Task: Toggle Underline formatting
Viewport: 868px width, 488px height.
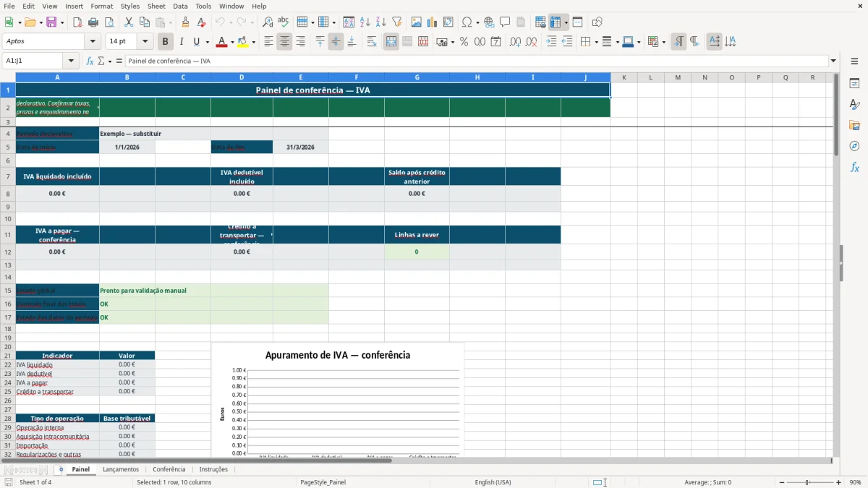Action: click(x=197, y=42)
